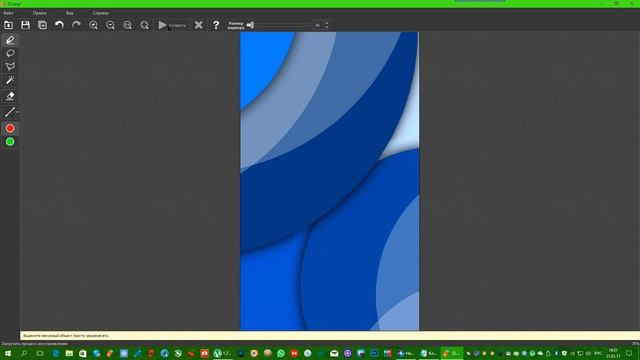The image size is (640, 360).
Task: Decrease marker size with down arrow
Action: tap(327, 27)
